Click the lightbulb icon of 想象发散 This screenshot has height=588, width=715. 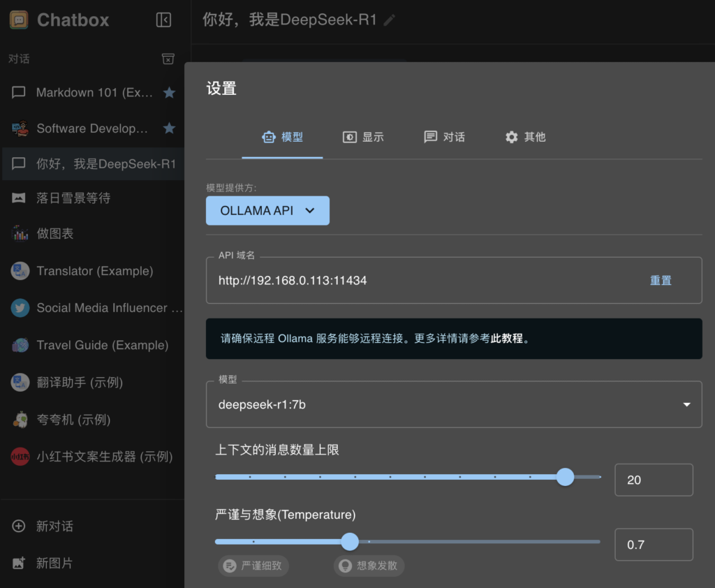coord(345,566)
